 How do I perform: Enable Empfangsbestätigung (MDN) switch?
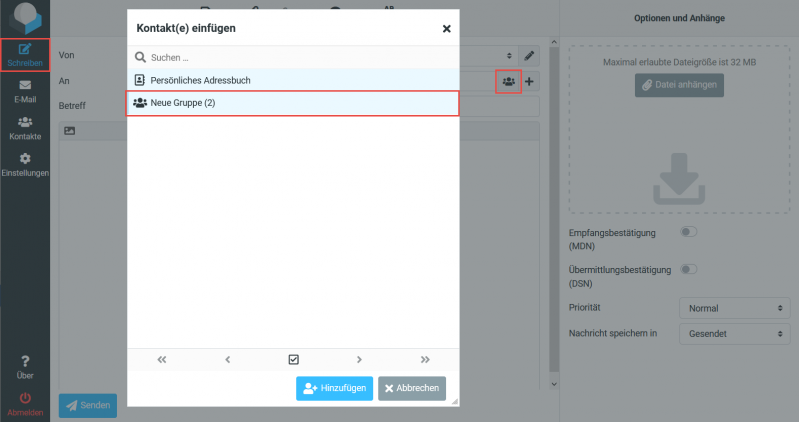(688, 232)
